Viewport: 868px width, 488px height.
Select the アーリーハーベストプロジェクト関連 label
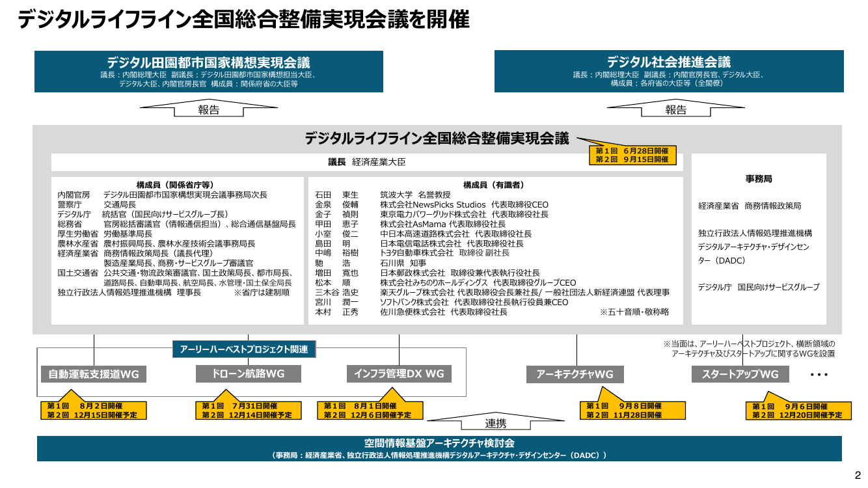coord(245,349)
